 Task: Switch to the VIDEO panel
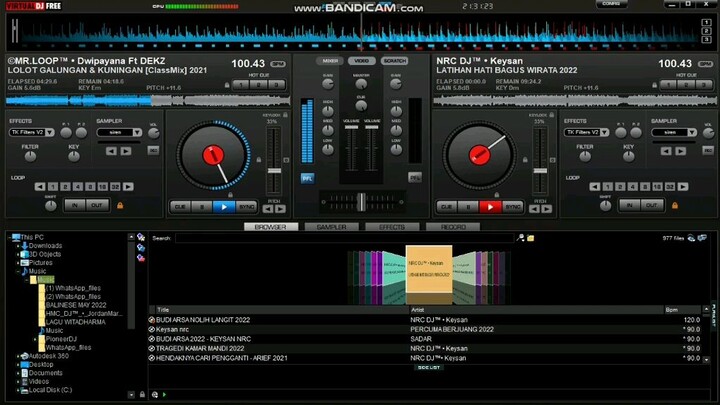pos(361,61)
